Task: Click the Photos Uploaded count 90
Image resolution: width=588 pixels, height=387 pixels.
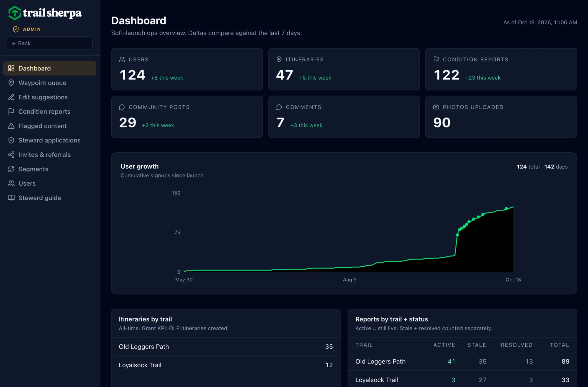Action: point(442,122)
